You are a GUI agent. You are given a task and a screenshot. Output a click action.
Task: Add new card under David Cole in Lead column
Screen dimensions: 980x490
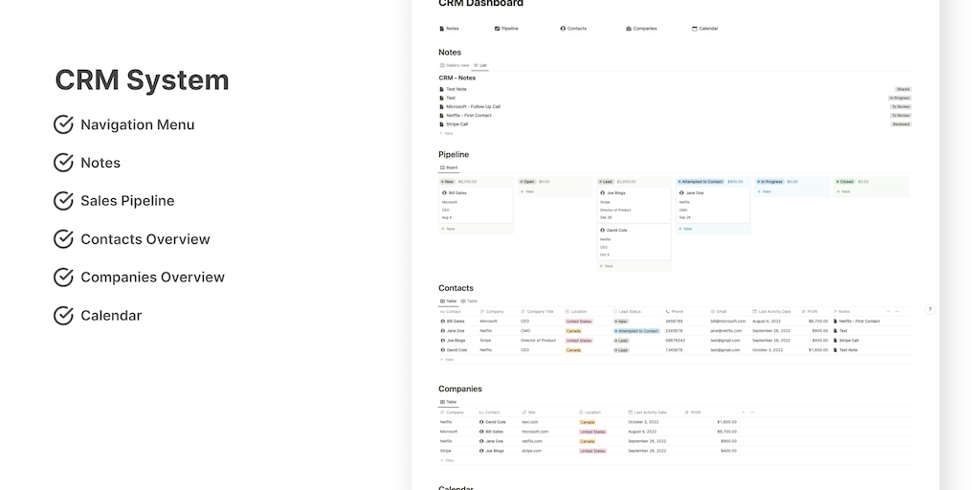[x=606, y=266]
